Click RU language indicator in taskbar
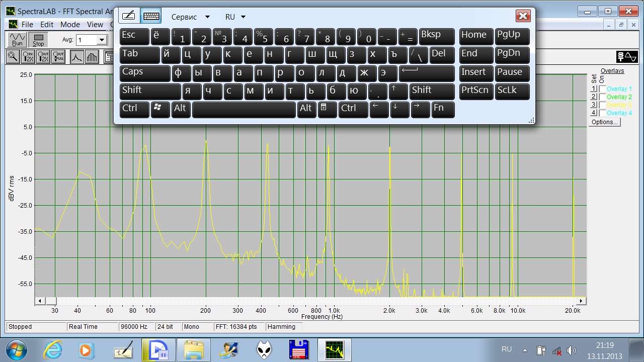The height and width of the screenshot is (362, 644). (x=507, y=349)
